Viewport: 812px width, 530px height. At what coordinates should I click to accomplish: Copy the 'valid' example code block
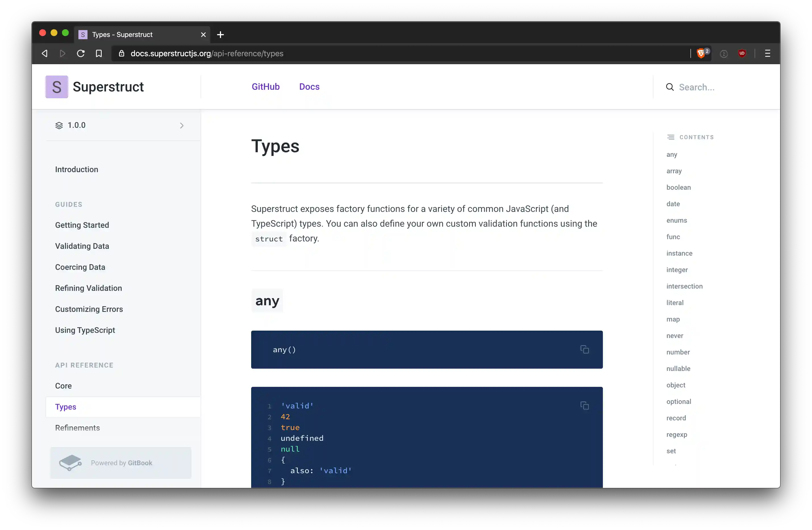click(584, 406)
